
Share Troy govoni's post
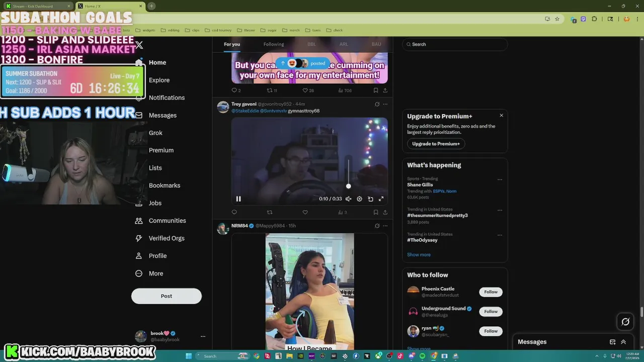[385, 212]
